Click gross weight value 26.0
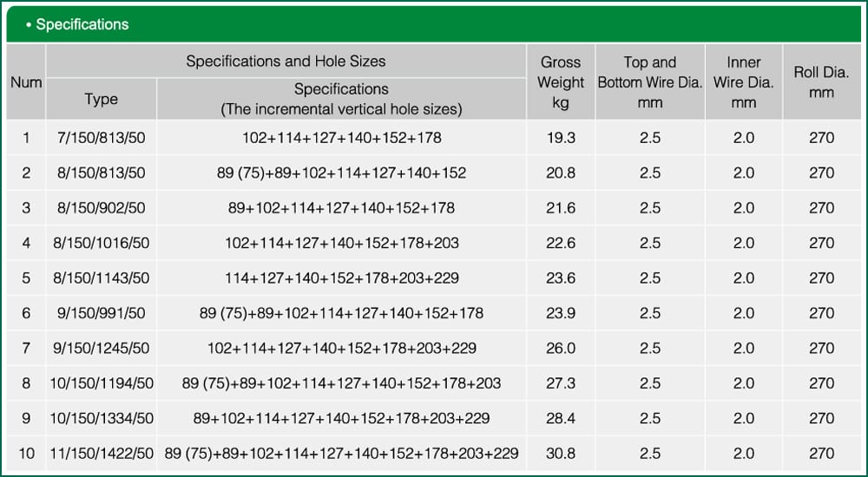 coord(561,348)
